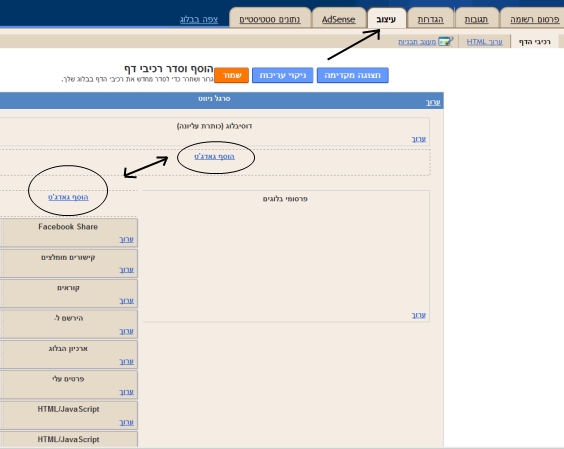Edit the Facebook Share gadget

click(x=127, y=239)
